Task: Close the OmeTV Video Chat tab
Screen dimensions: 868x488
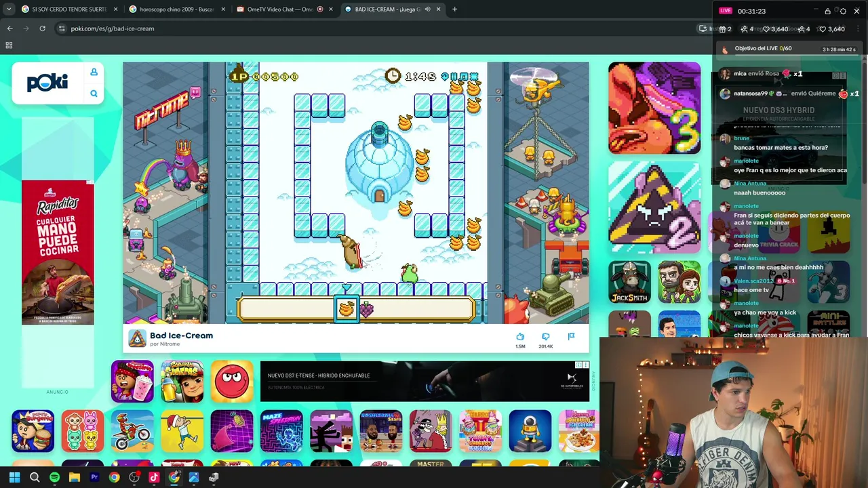Action: click(x=330, y=9)
